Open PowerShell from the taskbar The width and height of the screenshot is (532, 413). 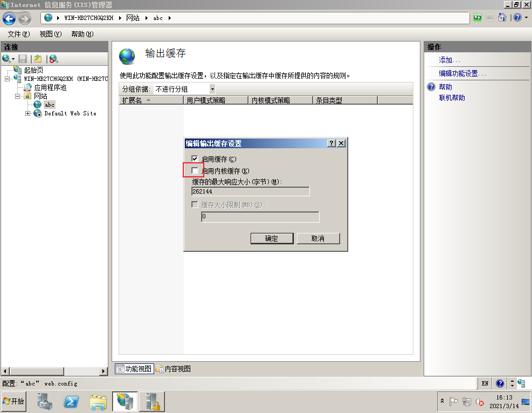(x=71, y=401)
